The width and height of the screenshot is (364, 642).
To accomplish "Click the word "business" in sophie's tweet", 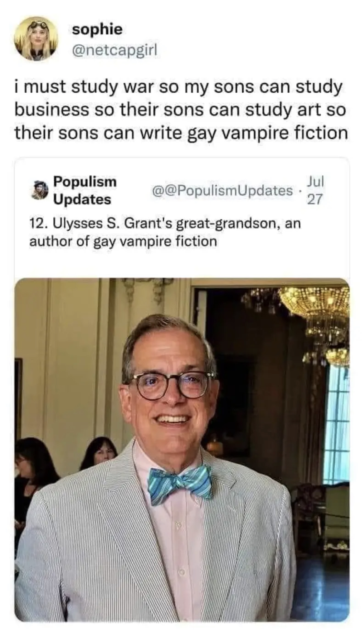I will [51, 110].
